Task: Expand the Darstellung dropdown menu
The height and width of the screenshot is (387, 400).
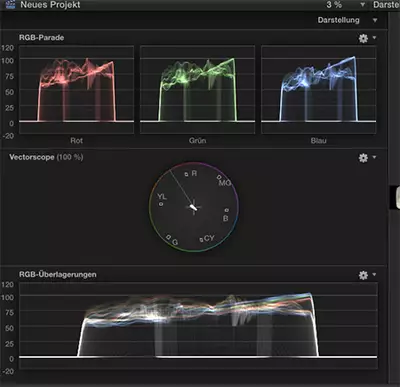Action: [x=375, y=20]
